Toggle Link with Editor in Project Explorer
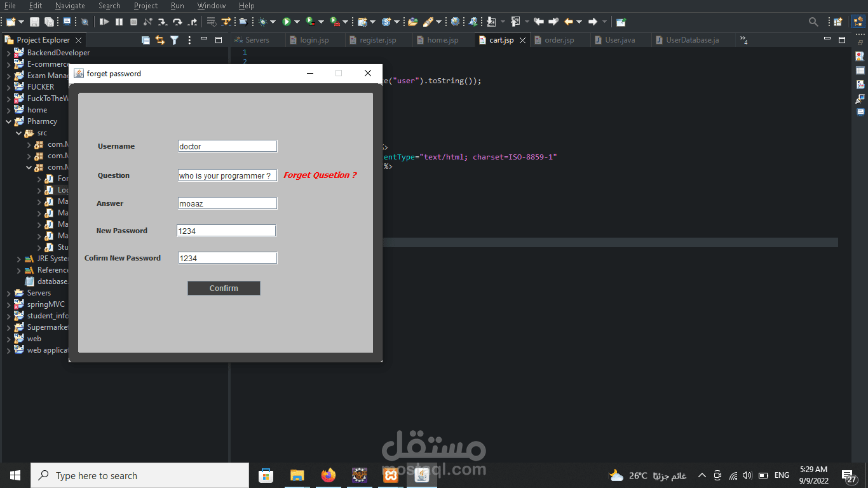This screenshot has height=488, width=868. point(160,40)
